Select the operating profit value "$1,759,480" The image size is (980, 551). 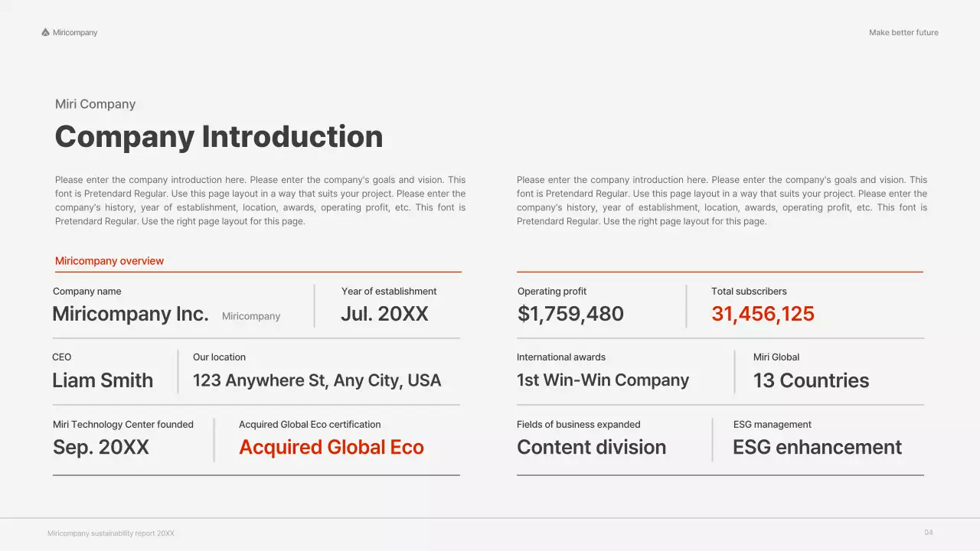[x=570, y=314]
